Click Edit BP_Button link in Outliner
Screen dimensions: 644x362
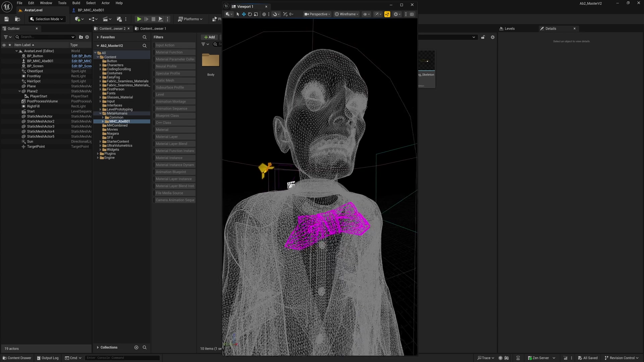[x=82, y=56]
